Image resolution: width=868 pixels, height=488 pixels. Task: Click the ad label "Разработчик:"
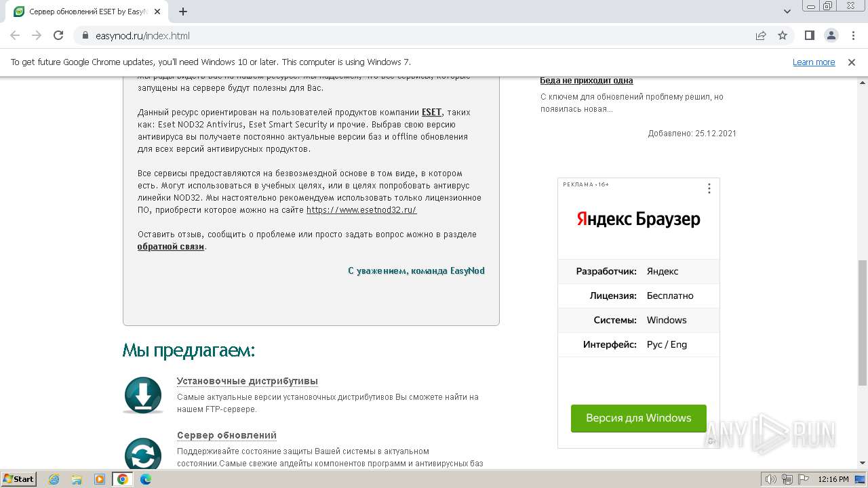(x=606, y=271)
